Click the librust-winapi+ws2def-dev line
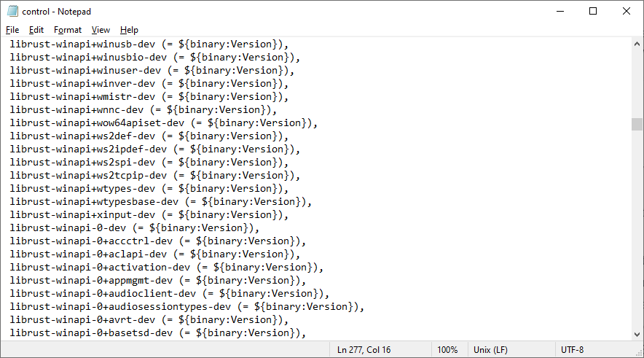The height and width of the screenshot is (358, 644). point(149,136)
